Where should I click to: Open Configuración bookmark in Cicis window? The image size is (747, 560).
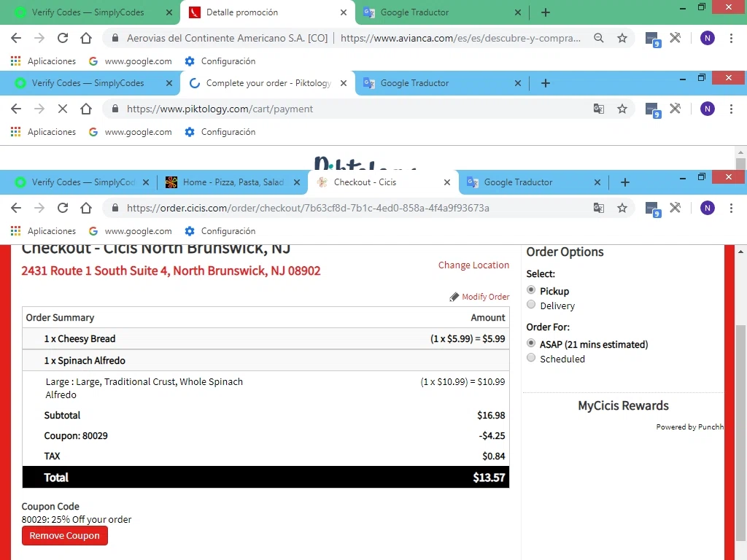coord(220,231)
